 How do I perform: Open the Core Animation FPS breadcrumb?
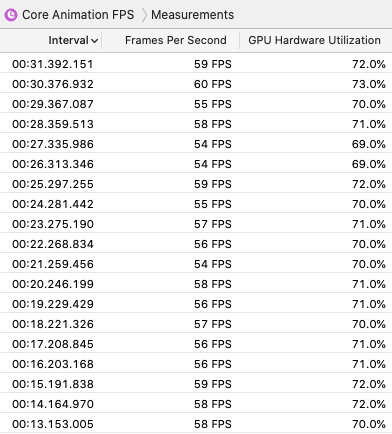tap(78, 15)
